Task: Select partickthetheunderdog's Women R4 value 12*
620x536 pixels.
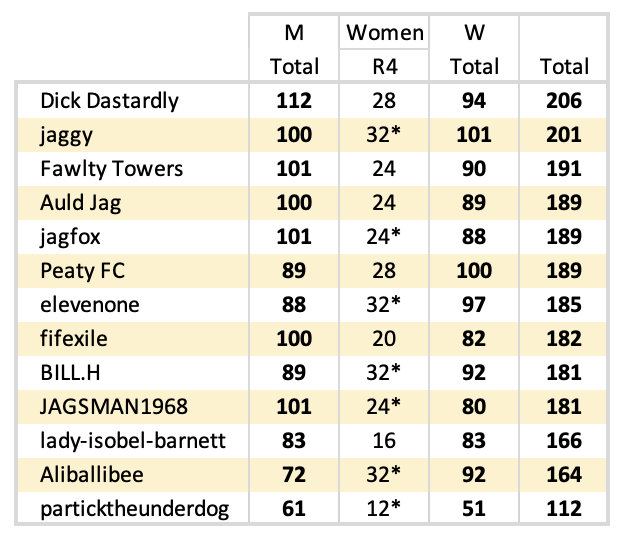Action: pyautogui.click(x=385, y=510)
